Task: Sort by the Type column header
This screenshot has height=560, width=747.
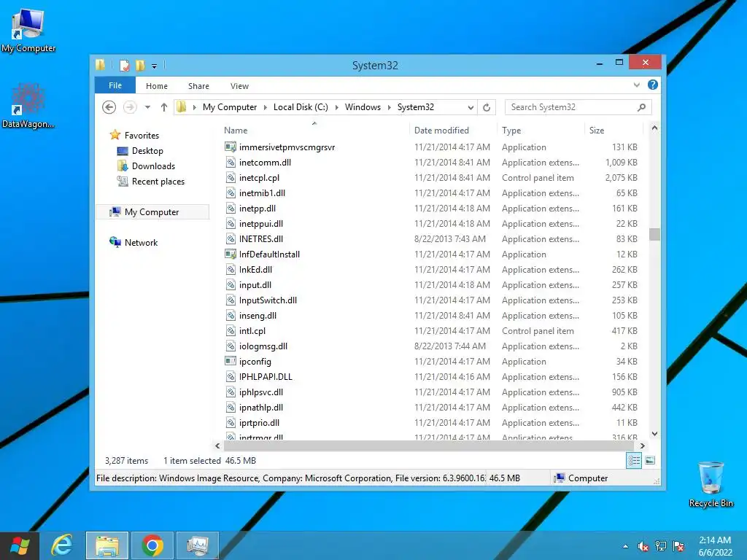Action: (541, 130)
